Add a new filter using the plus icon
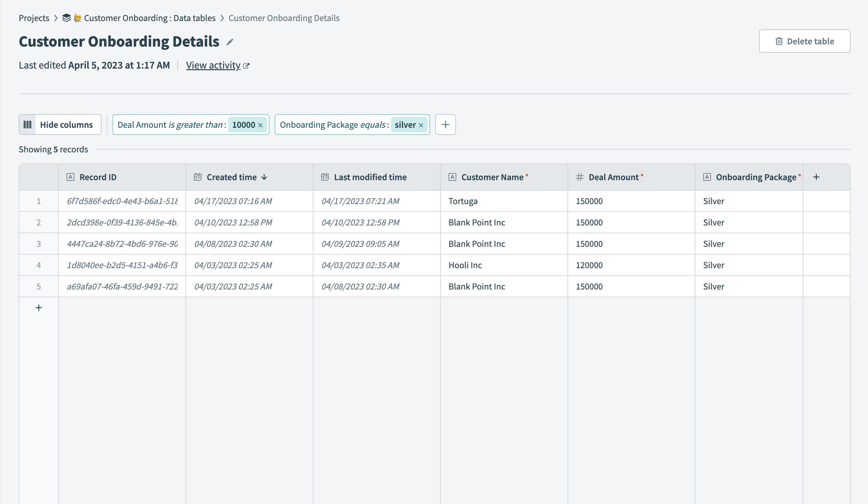 click(445, 125)
